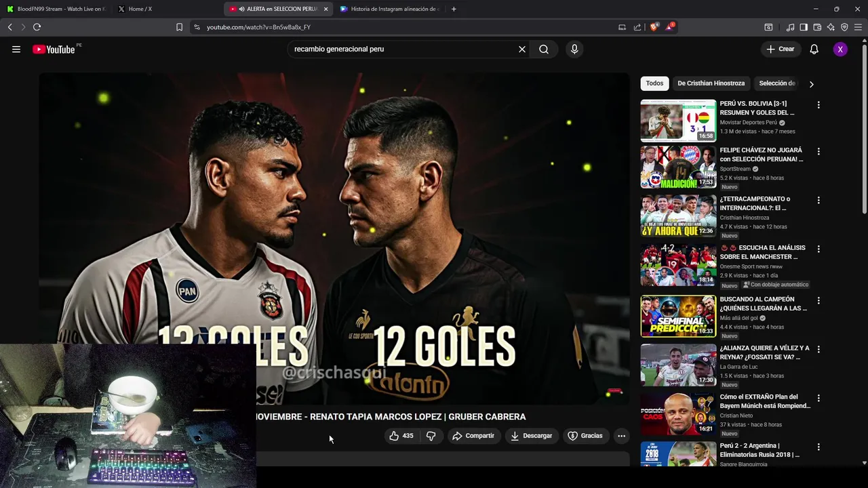Viewport: 868px width, 488px height.
Task: Open PERÚ VS. BOLIVIA thumbnail
Action: 678,121
